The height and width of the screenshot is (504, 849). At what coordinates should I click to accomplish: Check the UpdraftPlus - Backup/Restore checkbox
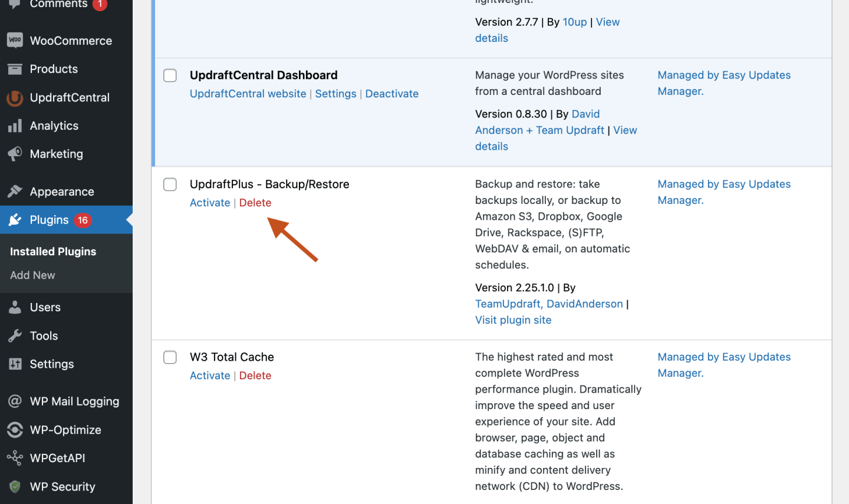click(x=170, y=184)
